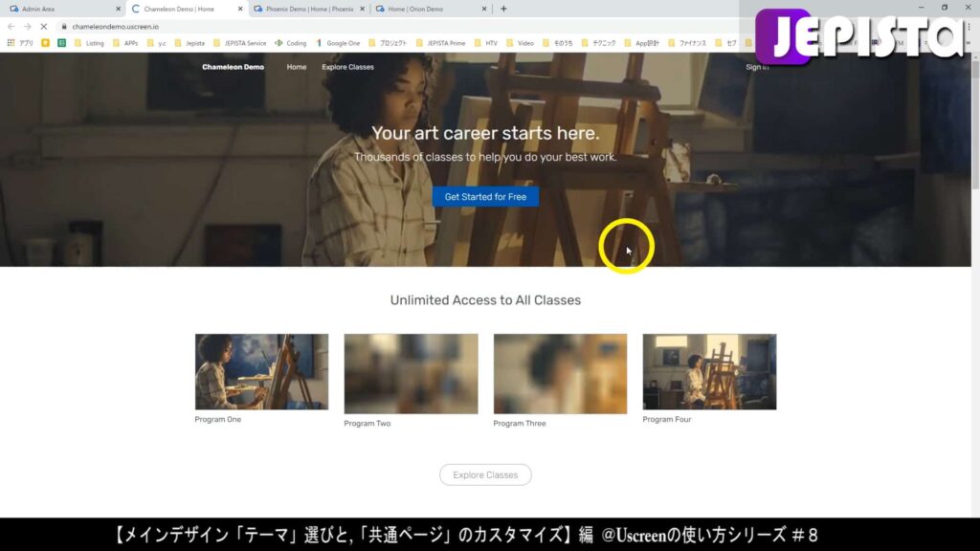Screen dimensions: 980x551
Task: Click the Sign In link
Action: point(757,67)
